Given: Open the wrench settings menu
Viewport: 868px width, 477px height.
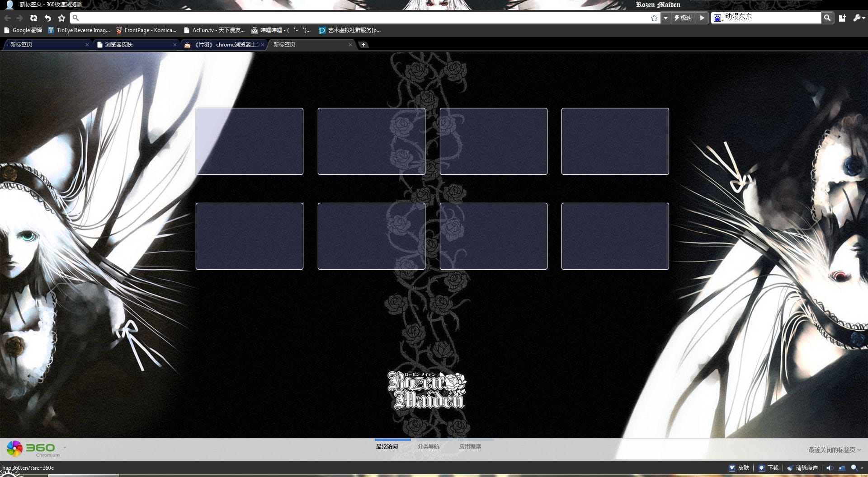Looking at the screenshot, I should 859,18.
